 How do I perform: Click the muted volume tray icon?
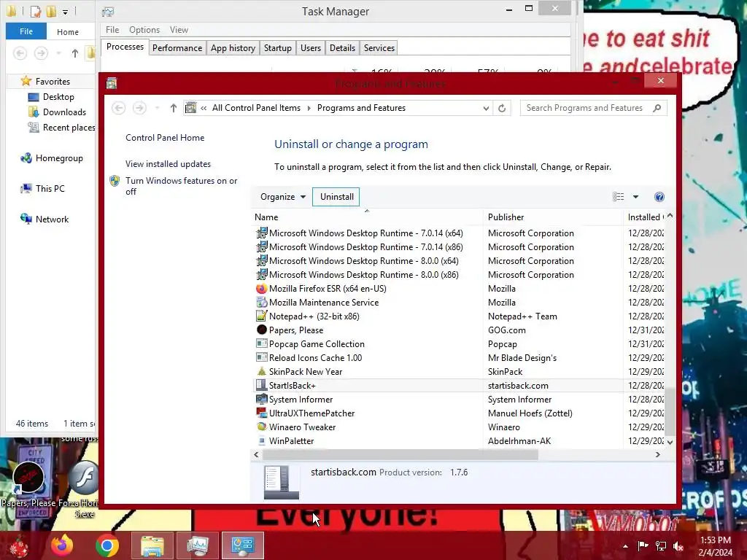coord(678,545)
